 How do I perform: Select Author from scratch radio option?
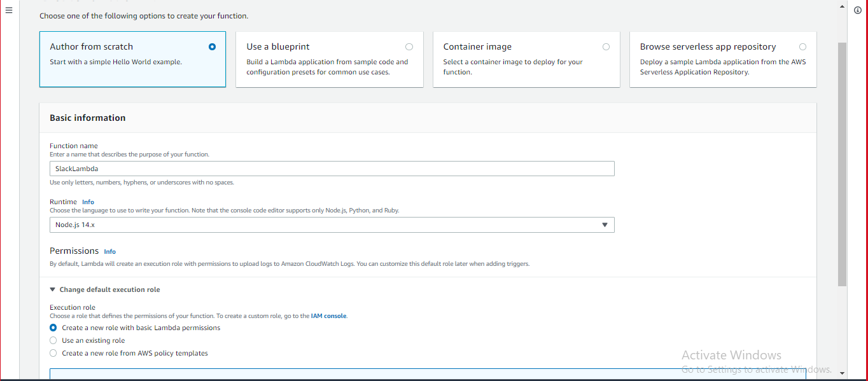[212, 46]
